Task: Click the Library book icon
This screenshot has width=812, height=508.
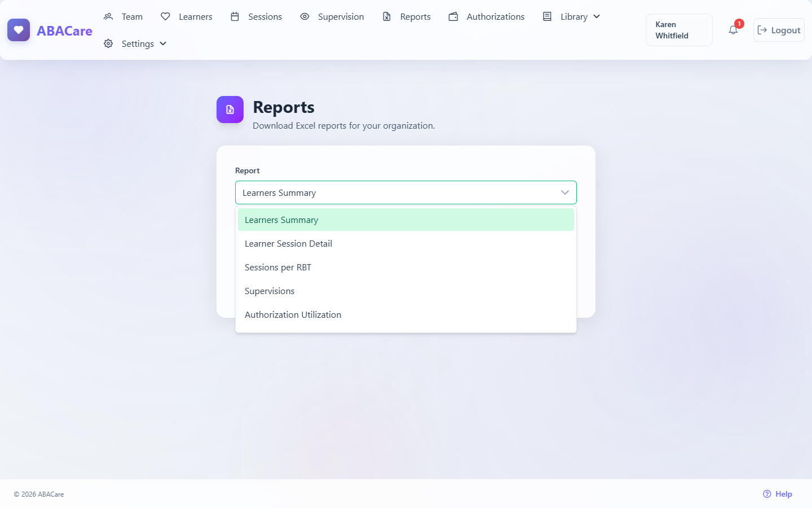Action: pyautogui.click(x=547, y=16)
